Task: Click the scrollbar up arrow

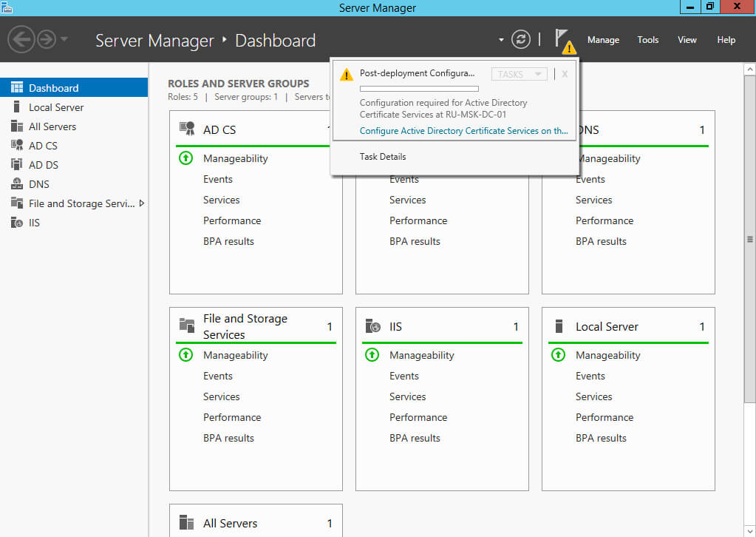Action: (750, 70)
